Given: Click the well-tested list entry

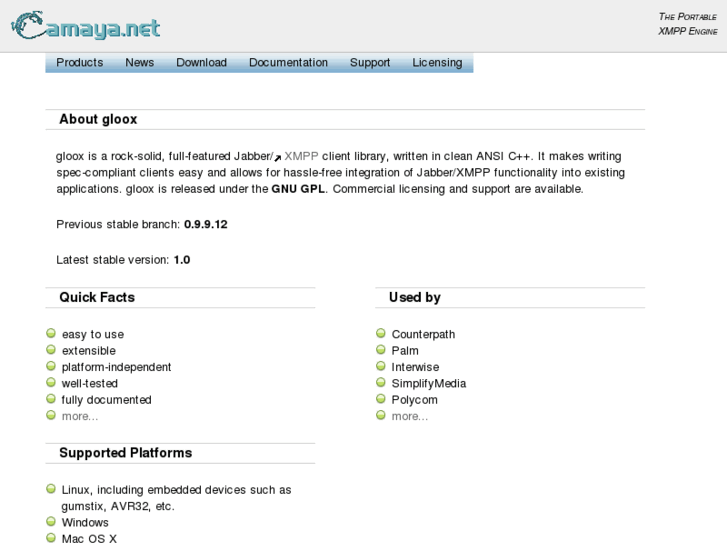Looking at the screenshot, I should [x=89, y=384].
